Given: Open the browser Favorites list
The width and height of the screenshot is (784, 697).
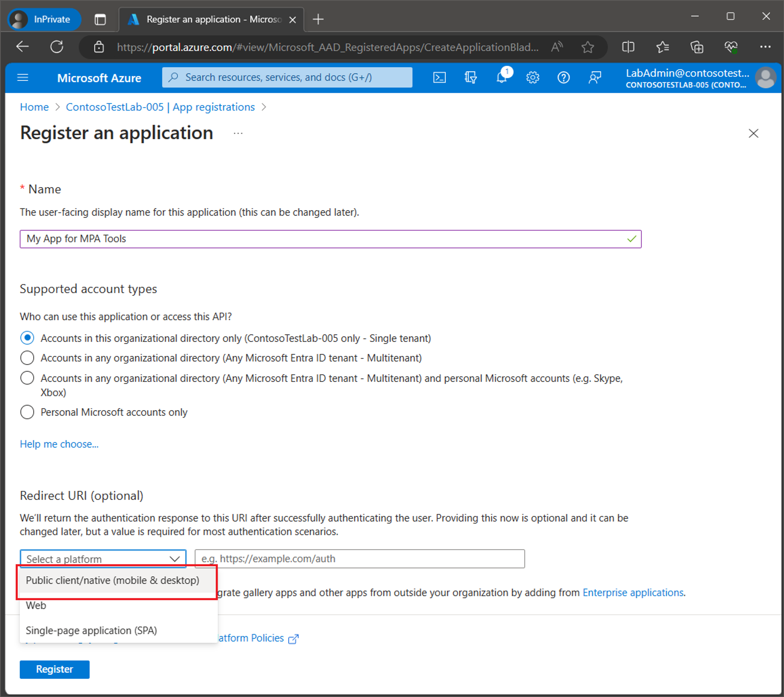Looking at the screenshot, I should 662,47.
